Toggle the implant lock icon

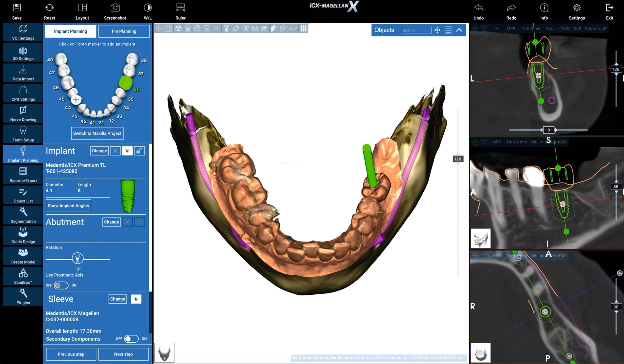pyautogui.click(x=139, y=151)
